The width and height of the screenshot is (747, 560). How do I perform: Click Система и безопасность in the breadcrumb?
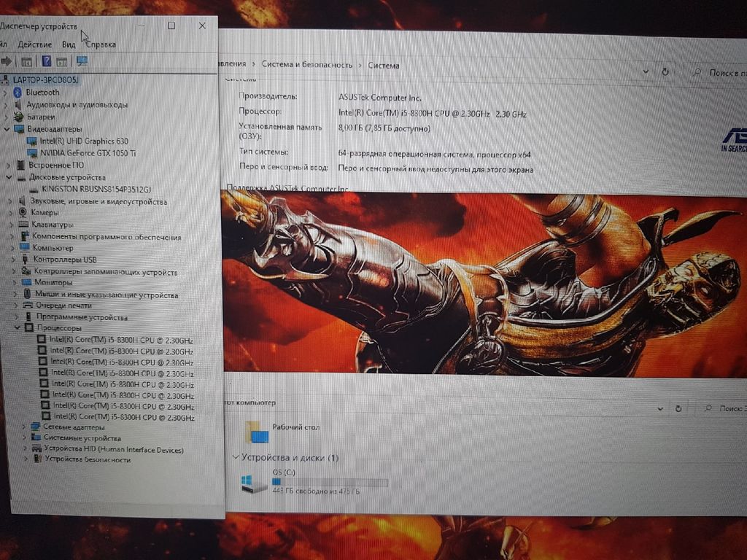click(306, 65)
